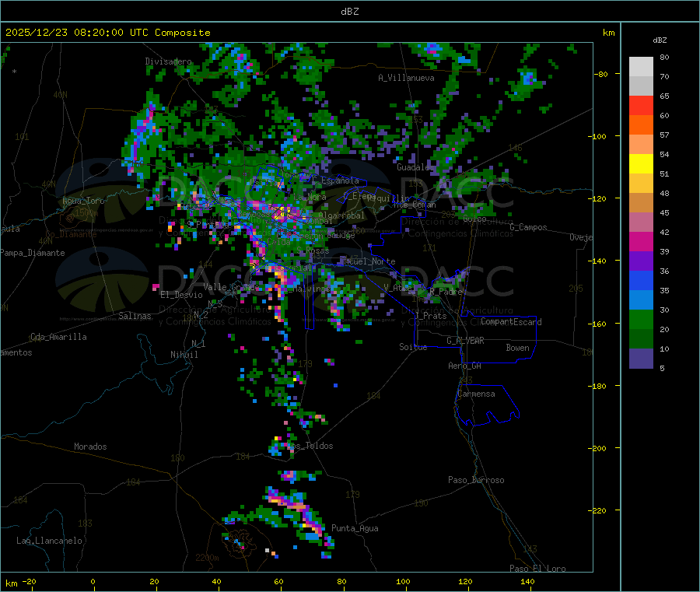Select the red 60-65 dBZ legend band
This screenshot has height=592, width=700.
point(641,106)
